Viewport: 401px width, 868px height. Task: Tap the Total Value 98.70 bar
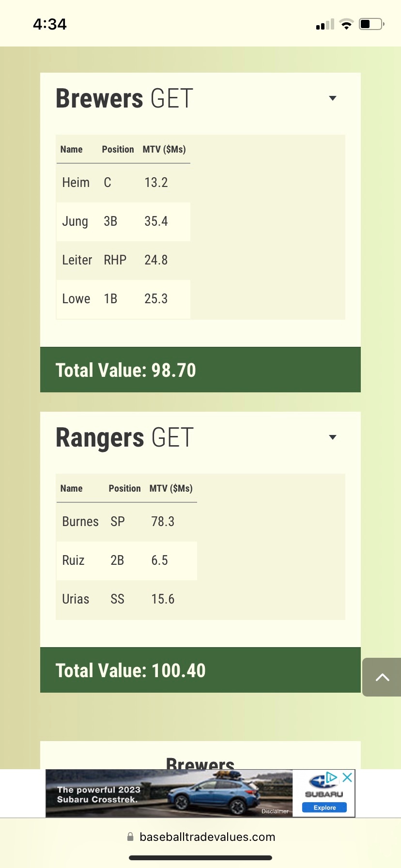pos(200,370)
